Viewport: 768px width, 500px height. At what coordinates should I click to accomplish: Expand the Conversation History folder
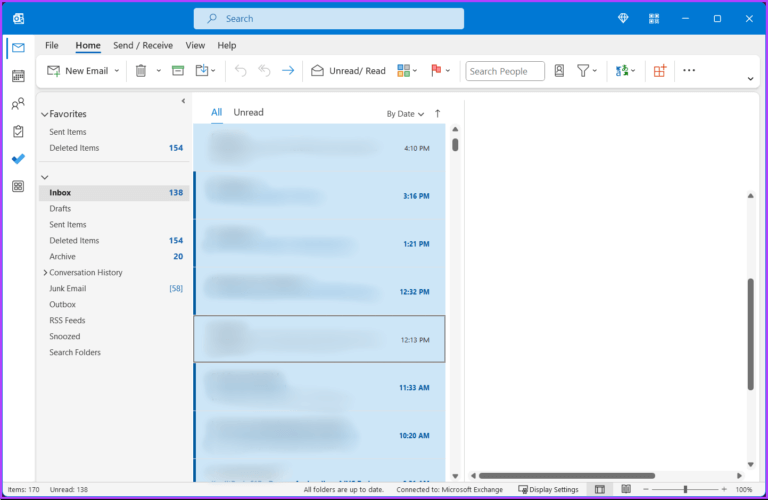point(45,273)
